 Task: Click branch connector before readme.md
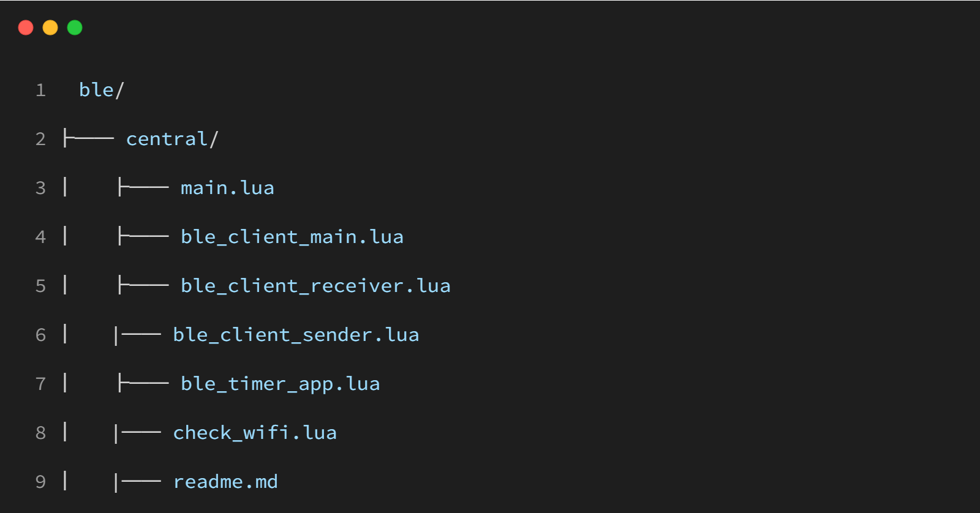point(137,482)
